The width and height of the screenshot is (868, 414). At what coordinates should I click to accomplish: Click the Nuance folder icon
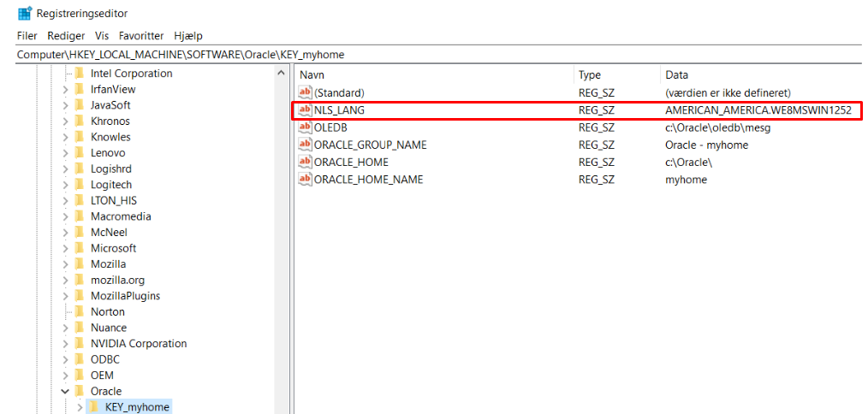pos(79,328)
